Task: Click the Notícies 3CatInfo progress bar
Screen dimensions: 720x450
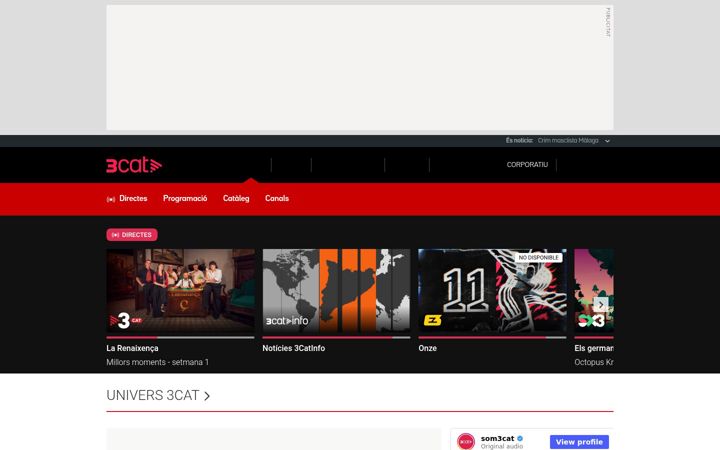Action: pyautogui.click(x=336, y=338)
